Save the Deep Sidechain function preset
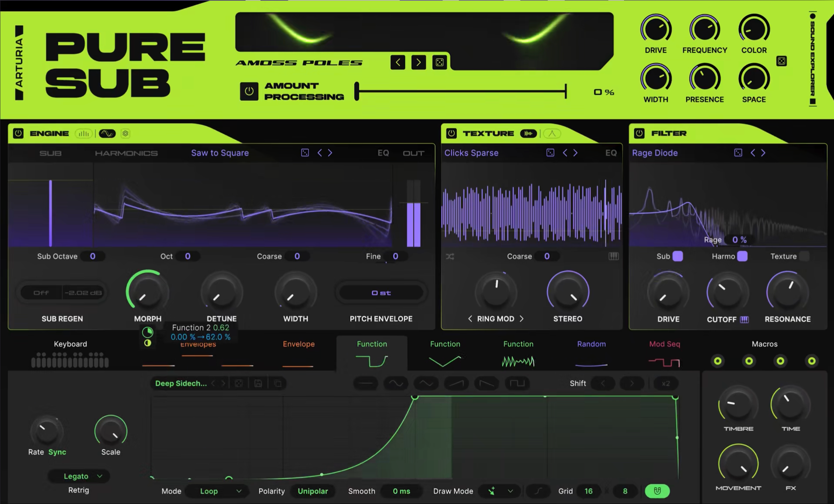834x504 pixels. tap(258, 383)
